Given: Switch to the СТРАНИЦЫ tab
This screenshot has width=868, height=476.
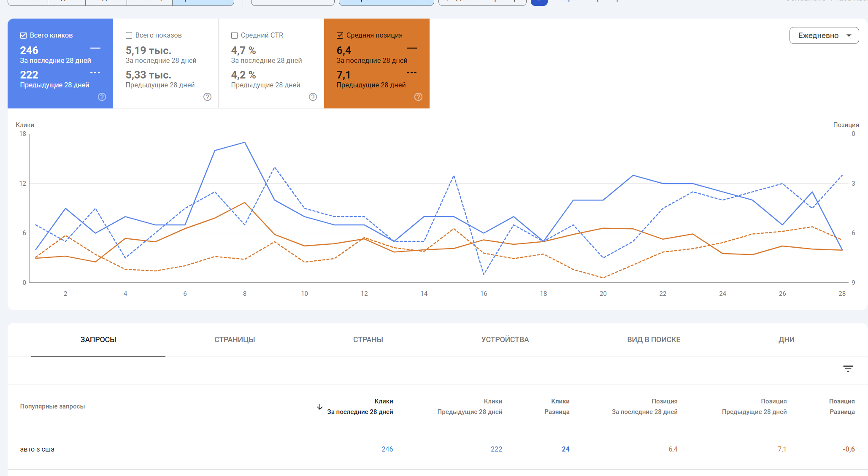Looking at the screenshot, I should pos(235,340).
